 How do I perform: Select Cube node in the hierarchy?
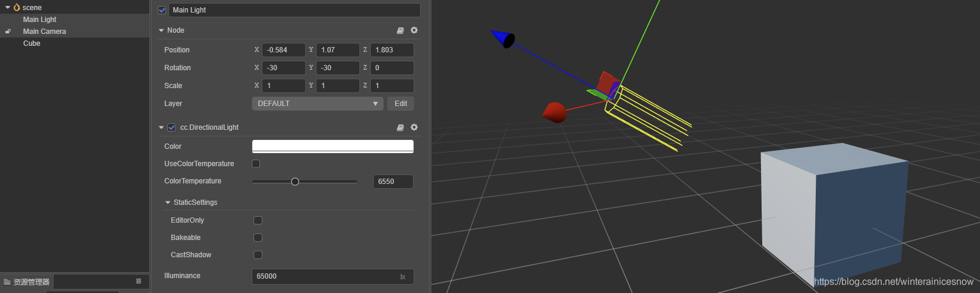coord(32,43)
